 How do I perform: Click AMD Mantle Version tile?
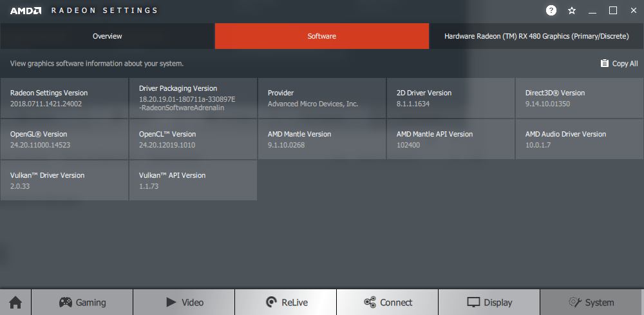322,139
